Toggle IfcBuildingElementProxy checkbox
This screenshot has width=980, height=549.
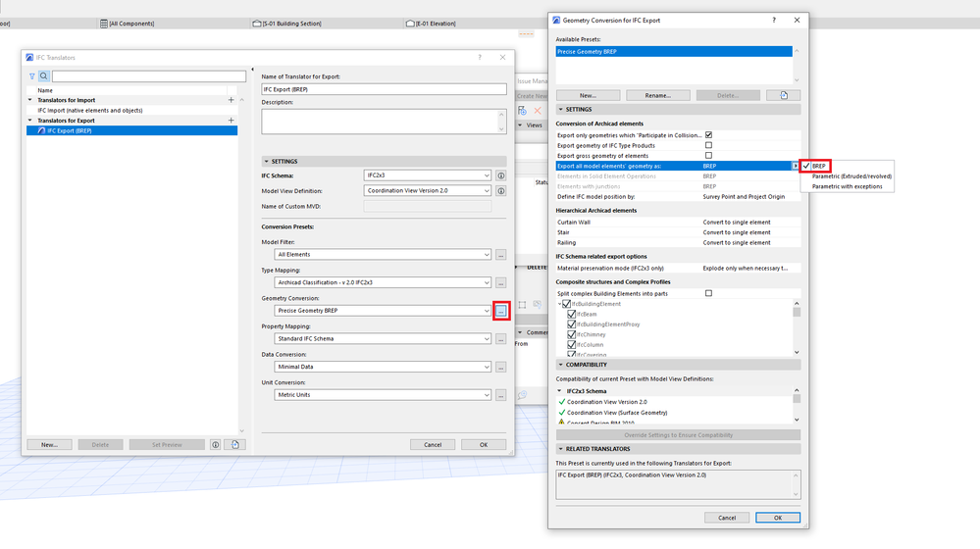[x=571, y=324]
